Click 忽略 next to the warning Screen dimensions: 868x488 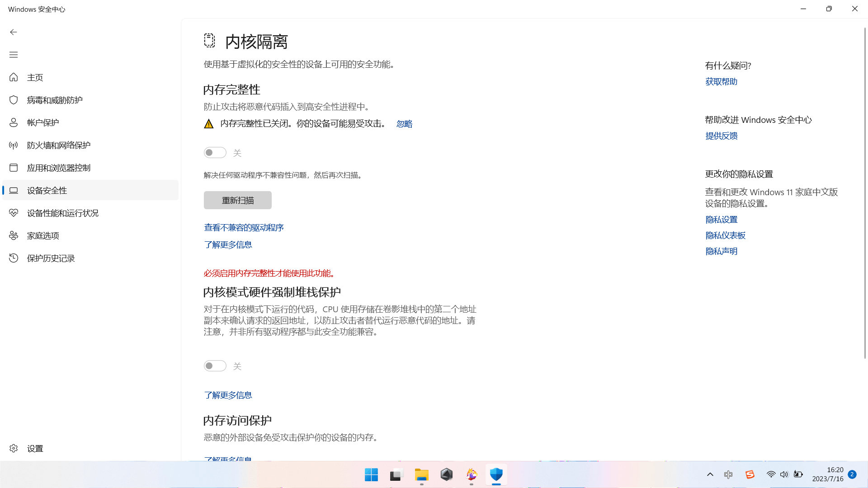point(404,124)
